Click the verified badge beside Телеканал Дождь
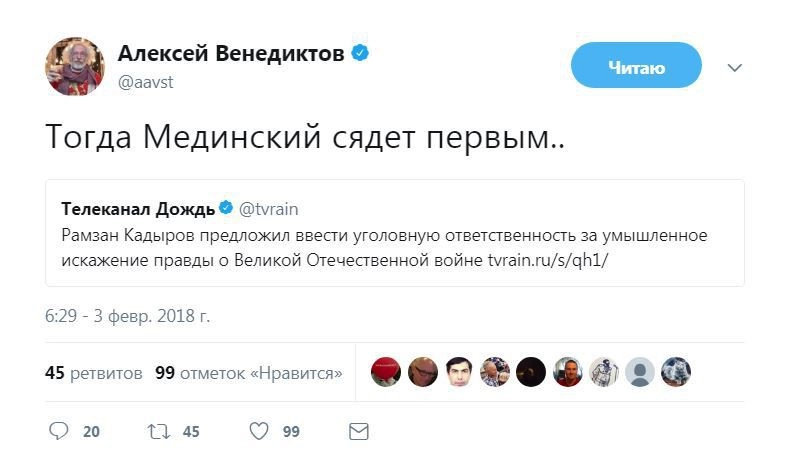This screenshot has width=792, height=473. point(227,208)
